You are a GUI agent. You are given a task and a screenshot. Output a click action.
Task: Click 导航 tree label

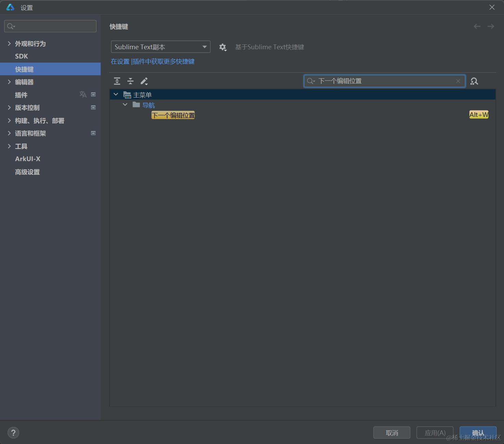[x=149, y=105]
